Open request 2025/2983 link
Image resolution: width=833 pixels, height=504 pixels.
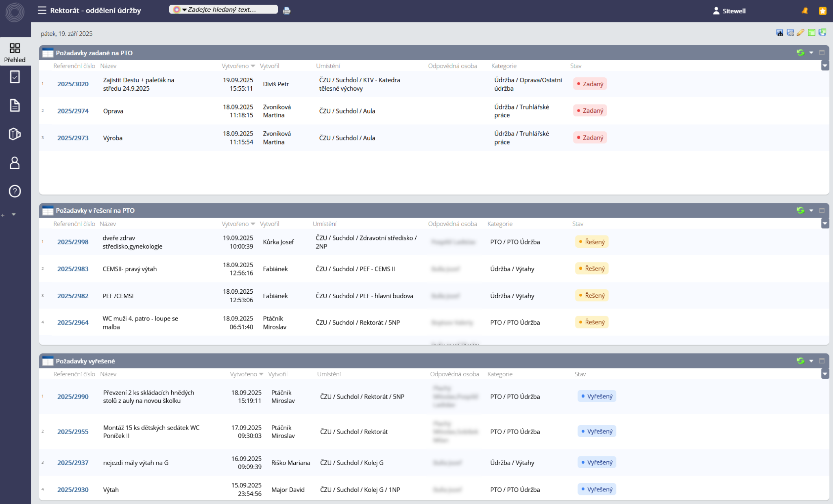pyautogui.click(x=73, y=269)
